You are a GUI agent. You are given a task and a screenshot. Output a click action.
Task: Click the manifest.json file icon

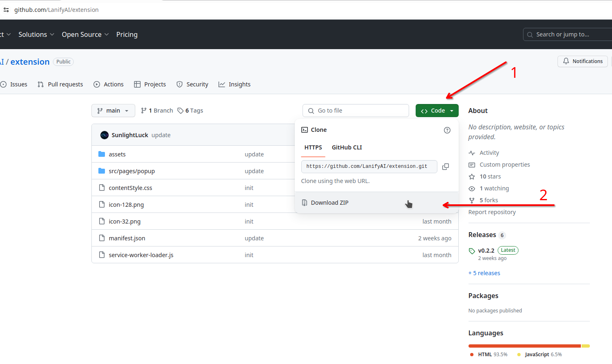coord(102,238)
